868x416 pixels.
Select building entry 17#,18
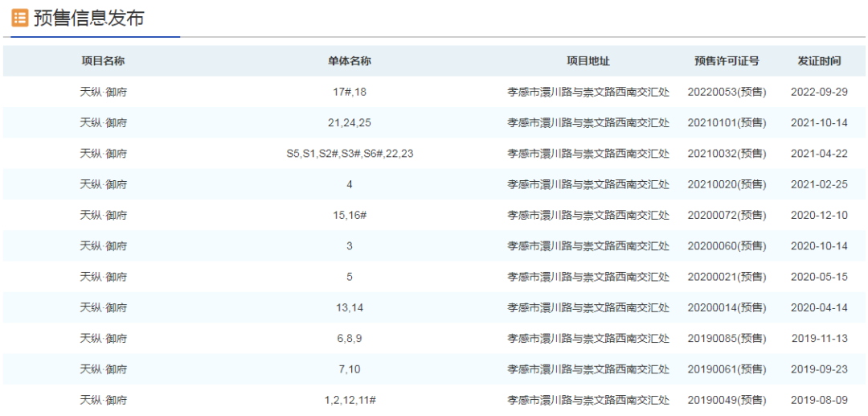[x=350, y=92]
